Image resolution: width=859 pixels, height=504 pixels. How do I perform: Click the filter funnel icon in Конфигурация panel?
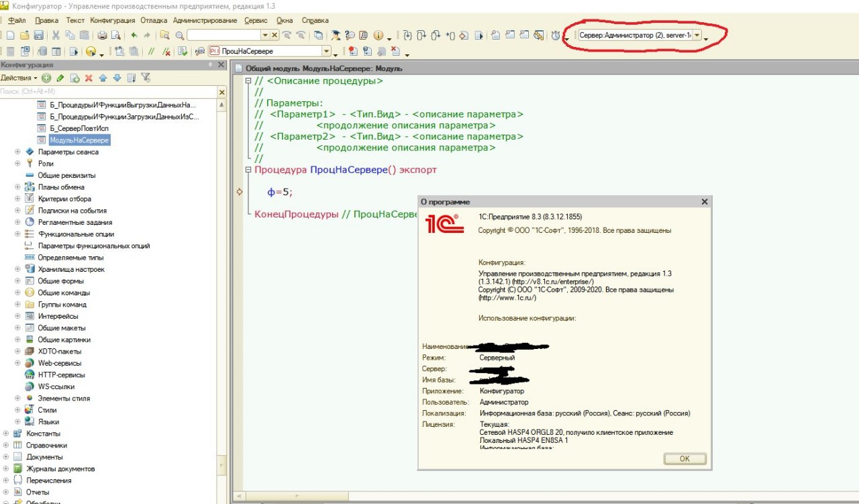[x=146, y=78]
